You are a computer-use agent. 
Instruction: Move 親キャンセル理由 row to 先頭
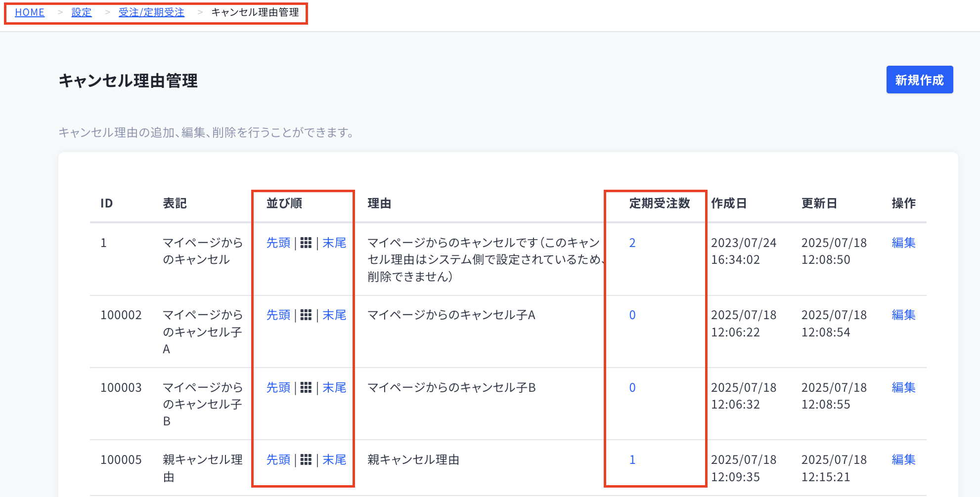click(278, 460)
